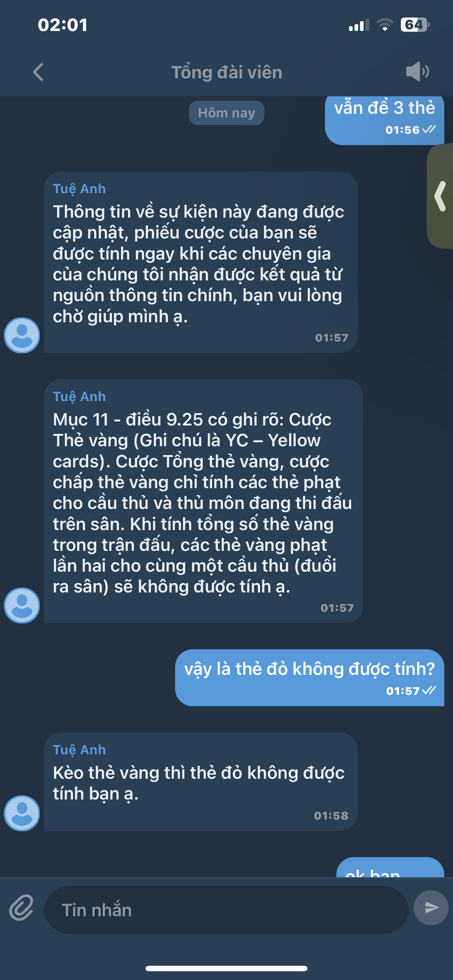This screenshot has width=453, height=980.
Task: Tap the Tin nhắn message field
Action: 226,910
